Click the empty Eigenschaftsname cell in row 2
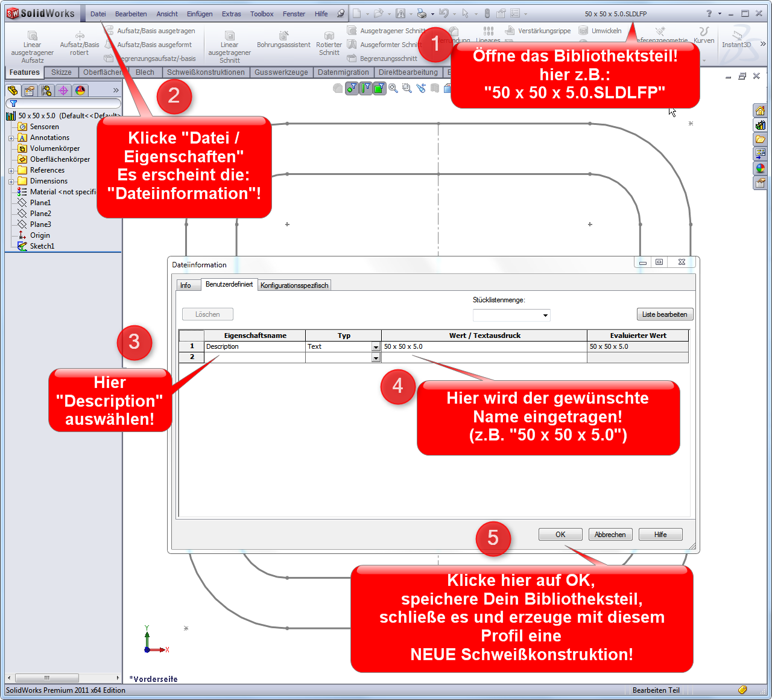772x700 pixels. 255,357
